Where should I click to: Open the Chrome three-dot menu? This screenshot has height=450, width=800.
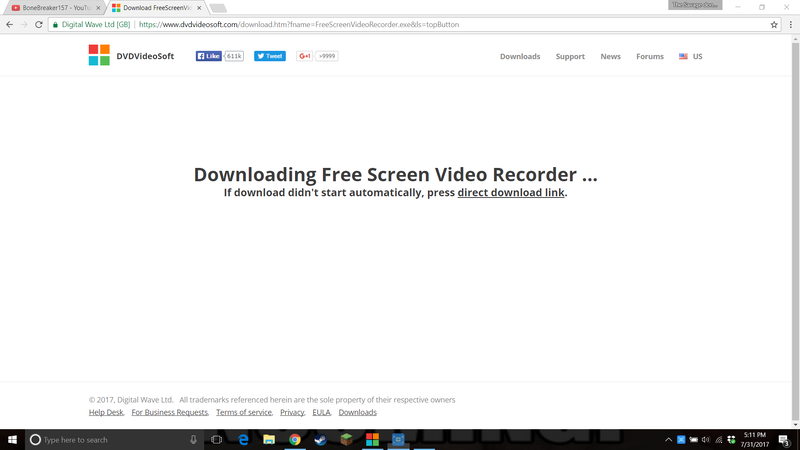[x=791, y=24]
